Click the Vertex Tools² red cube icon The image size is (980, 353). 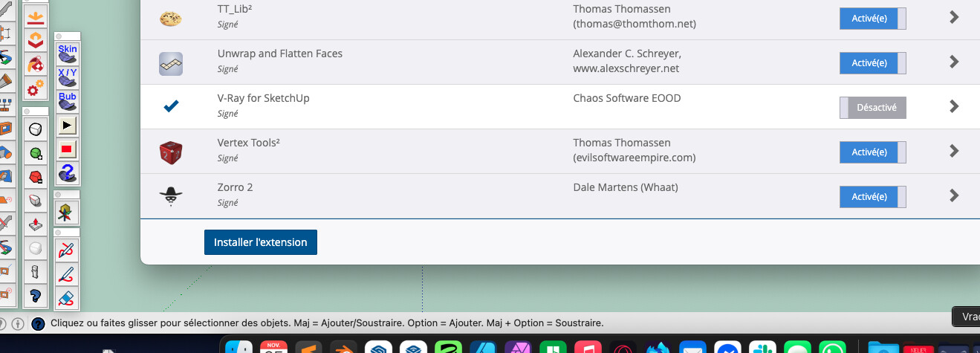[171, 152]
